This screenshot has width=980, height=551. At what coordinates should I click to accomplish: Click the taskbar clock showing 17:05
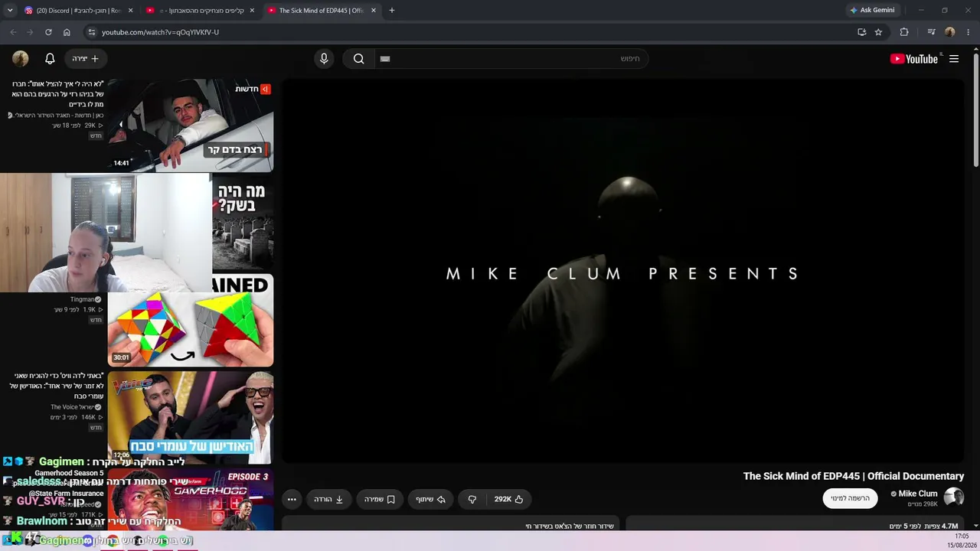962,536
